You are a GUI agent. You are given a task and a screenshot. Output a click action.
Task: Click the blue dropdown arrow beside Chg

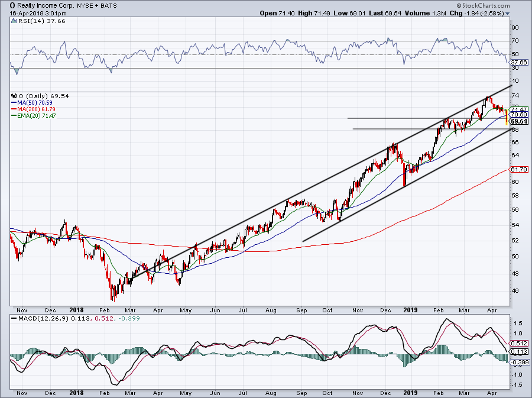click(x=508, y=14)
